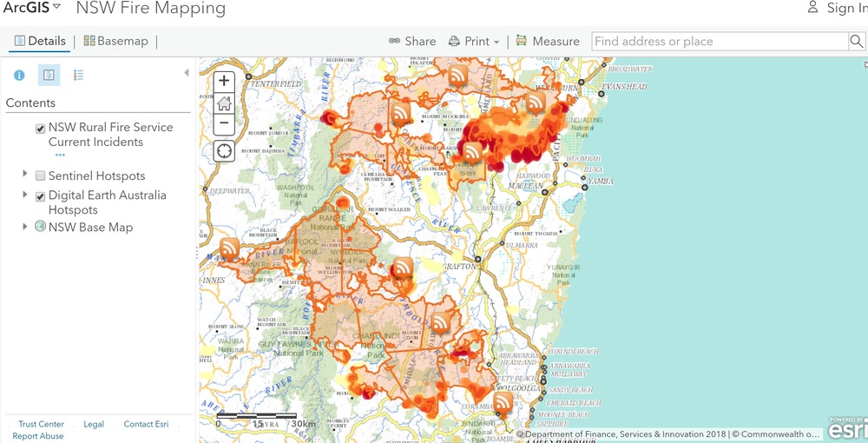Switch to the Basemap tab
This screenshot has width=868, height=443.
pos(115,41)
